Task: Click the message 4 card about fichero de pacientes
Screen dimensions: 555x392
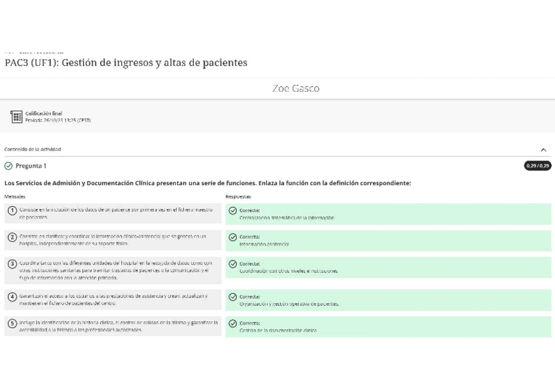Action: [111, 301]
